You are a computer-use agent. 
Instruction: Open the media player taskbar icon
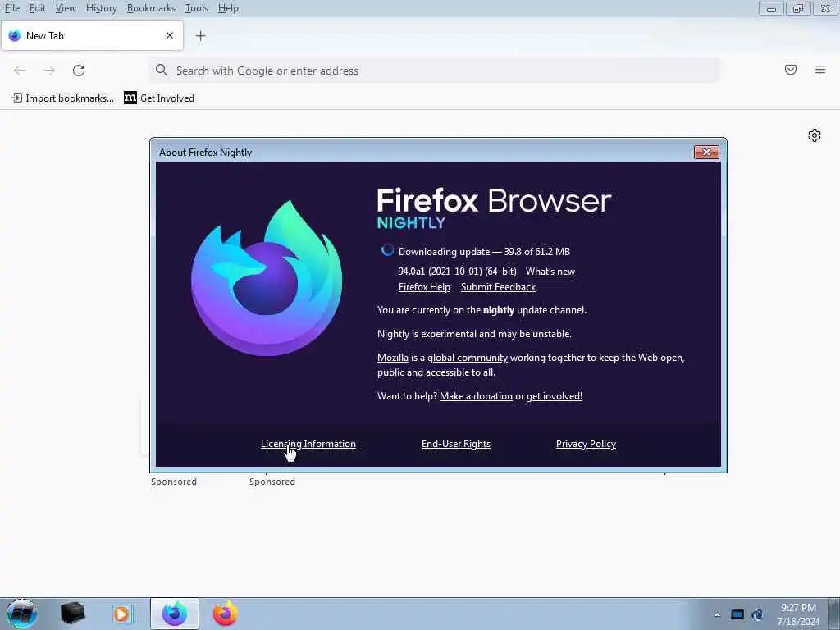(x=122, y=614)
